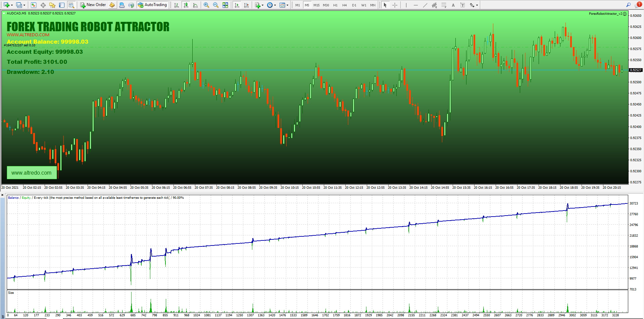Click the Drawdown: 2.10 text
The image size is (644, 319).
pyautogui.click(x=30, y=72)
